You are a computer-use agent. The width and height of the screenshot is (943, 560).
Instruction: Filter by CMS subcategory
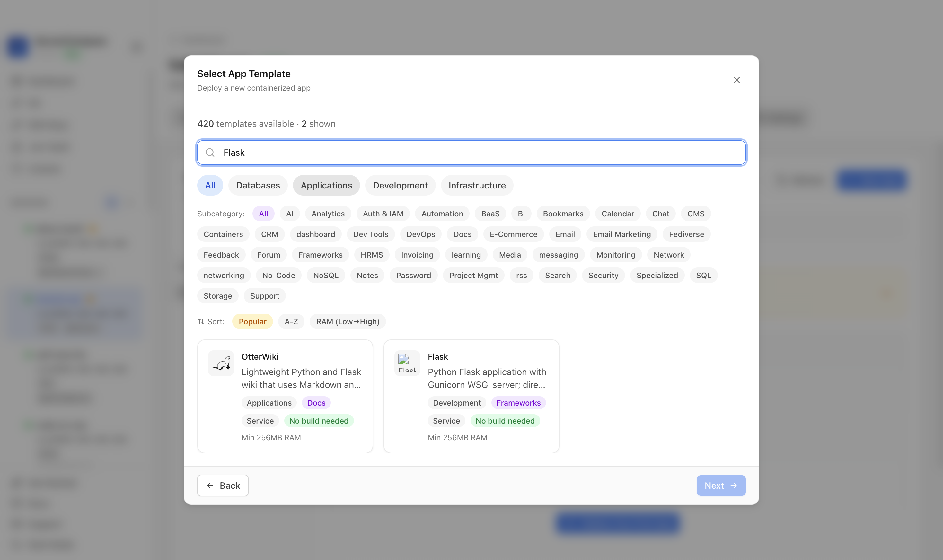click(695, 214)
